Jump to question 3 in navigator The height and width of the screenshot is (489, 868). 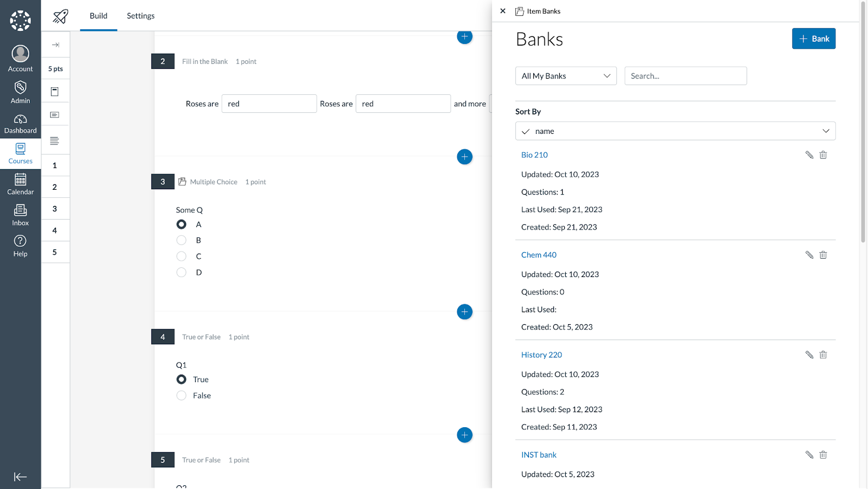(55, 209)
